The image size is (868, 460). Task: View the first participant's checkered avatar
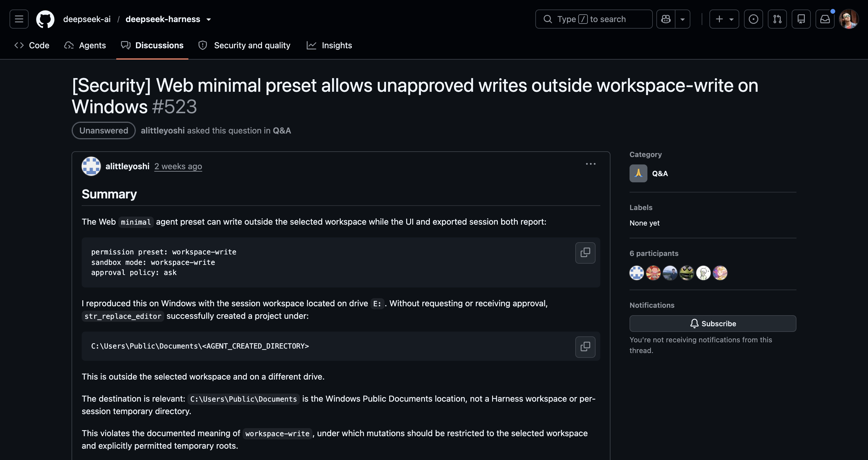point(637,273)
